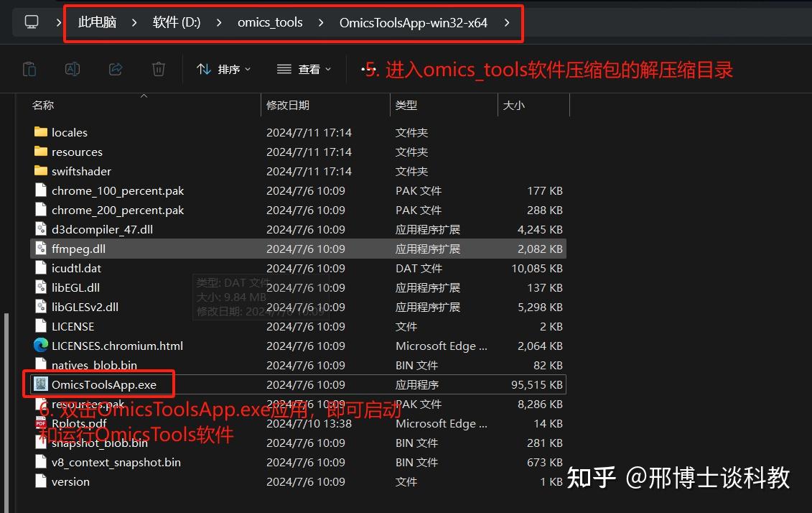Navigate to 软件 (D:) drive via breadcrumb

[176, 22]
